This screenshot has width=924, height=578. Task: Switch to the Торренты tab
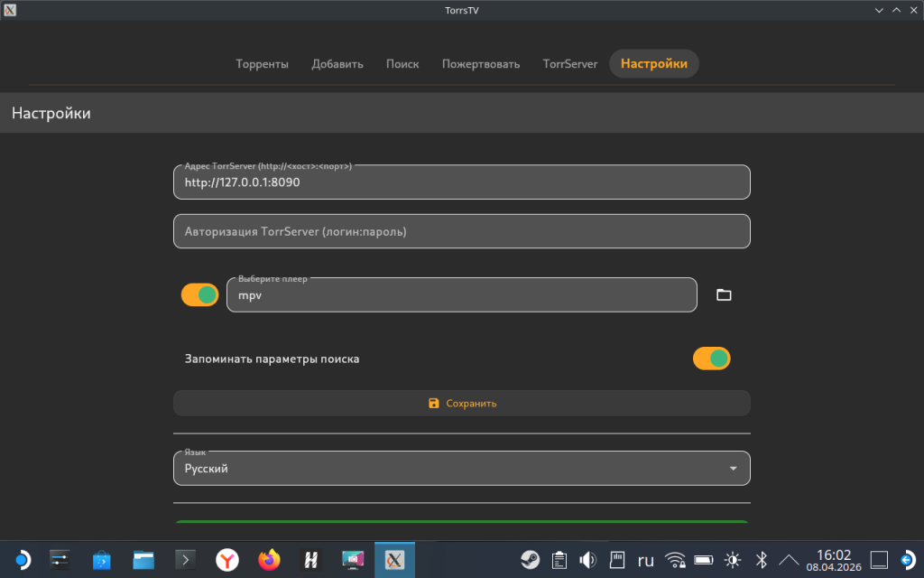pyautogui.click(x=262, y=64)
